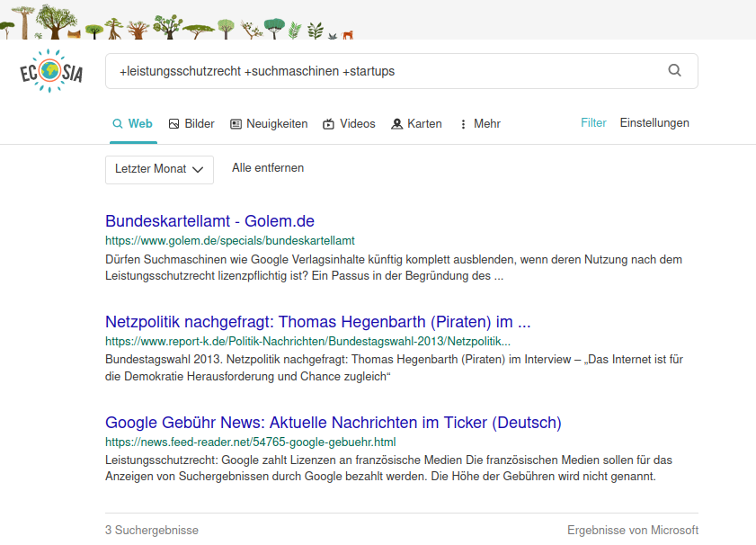Open the Neuigkeiten tab
Screen dimensions: 756x545
[x=269, y=124]
